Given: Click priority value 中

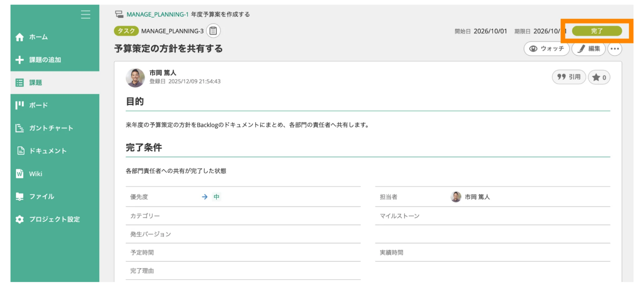Looking at the screenshot, I should [x=216, y=197].
